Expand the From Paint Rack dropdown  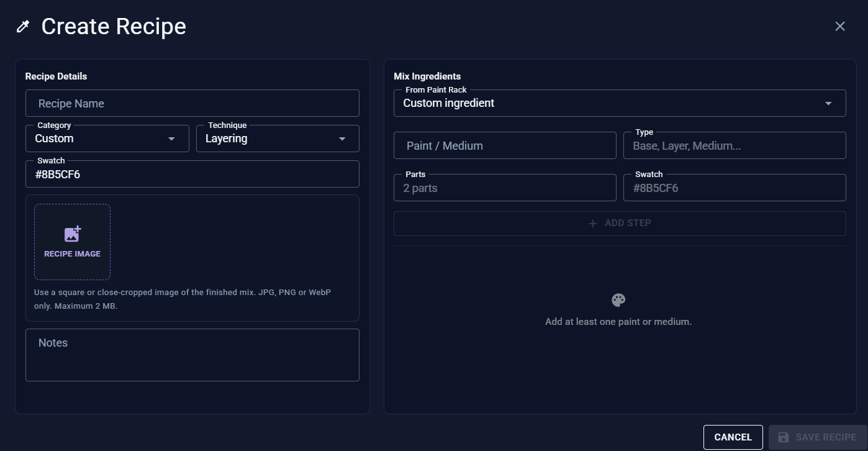pyautogui.click(x=620, y=103)
